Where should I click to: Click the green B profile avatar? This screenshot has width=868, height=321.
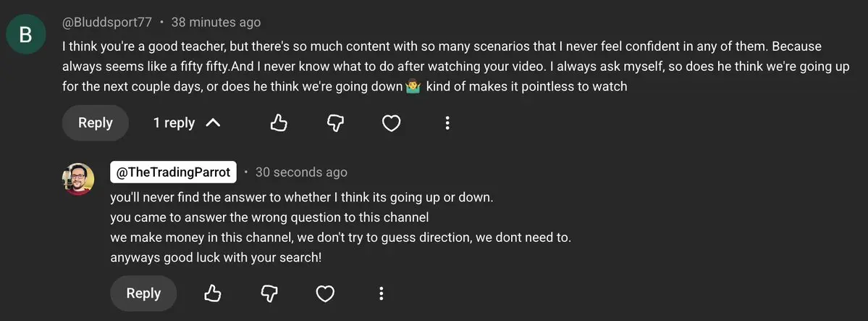click(x=25, y=34)
